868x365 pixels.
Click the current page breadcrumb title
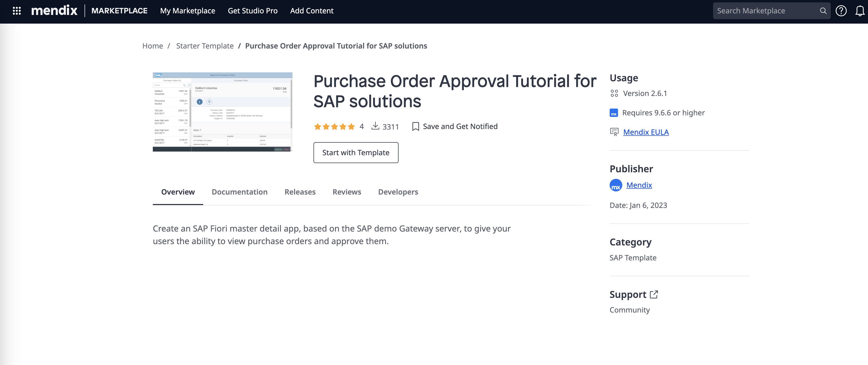(x=336, y=46)
